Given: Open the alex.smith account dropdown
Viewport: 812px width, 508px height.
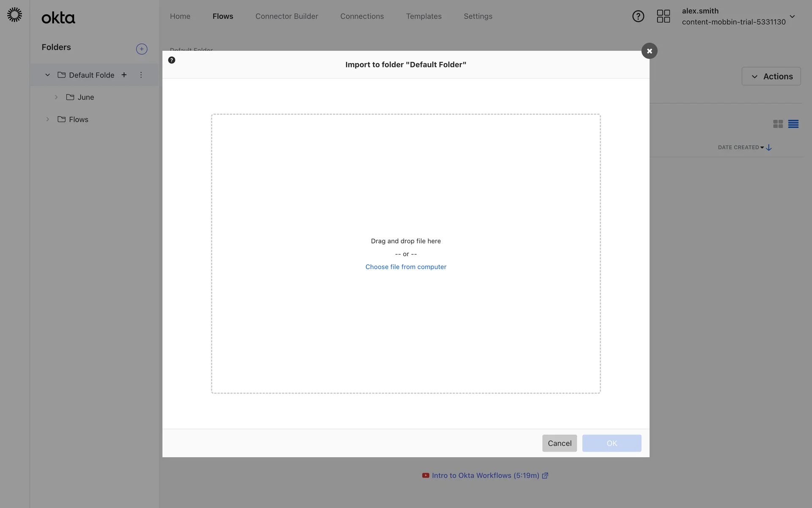Looking at the screenshot, I should coord(792,17).
